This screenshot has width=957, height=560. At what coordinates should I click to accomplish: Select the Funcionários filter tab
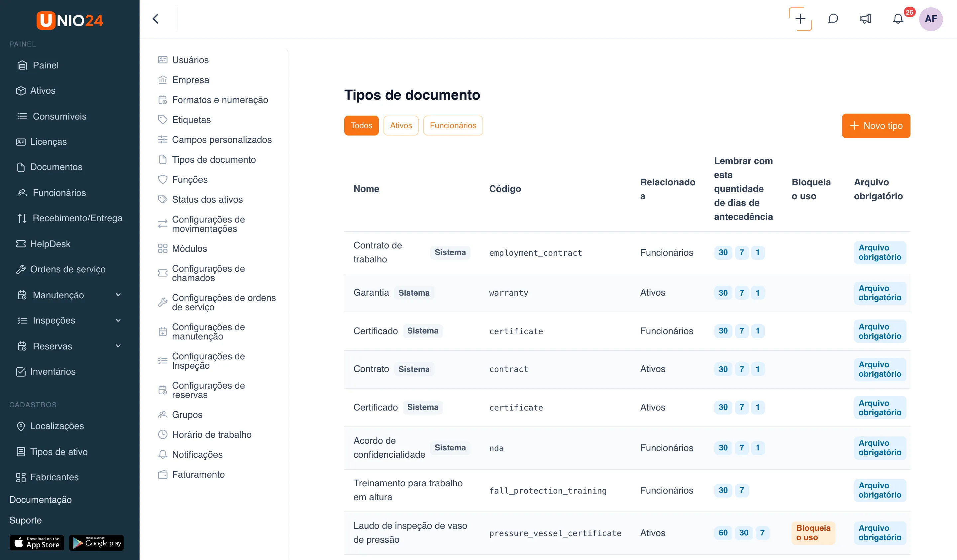453,125
